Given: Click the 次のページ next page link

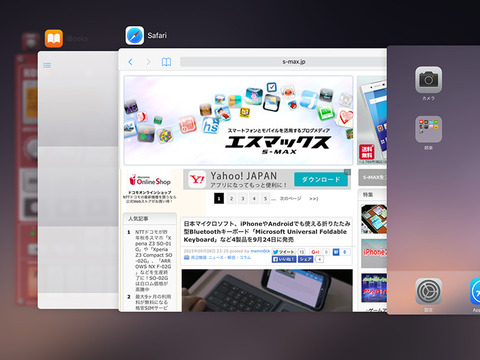Looking at the screenshot, I should point(290,199).
